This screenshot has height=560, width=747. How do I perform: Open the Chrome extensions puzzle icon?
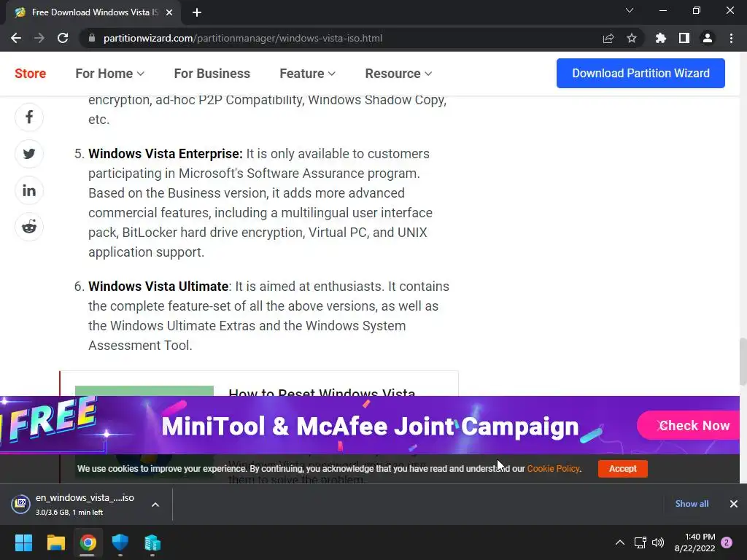(661, 38)
